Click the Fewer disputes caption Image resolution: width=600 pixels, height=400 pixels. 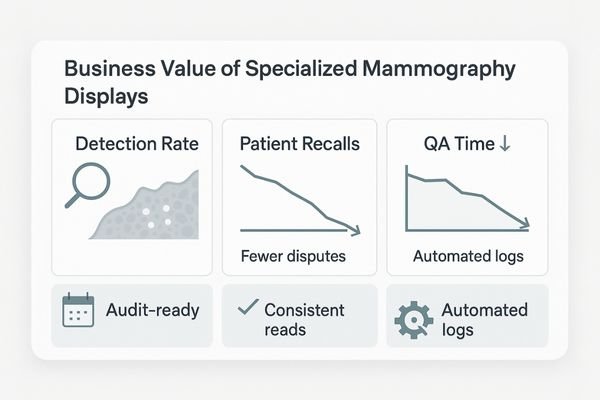tap(293, 256)
